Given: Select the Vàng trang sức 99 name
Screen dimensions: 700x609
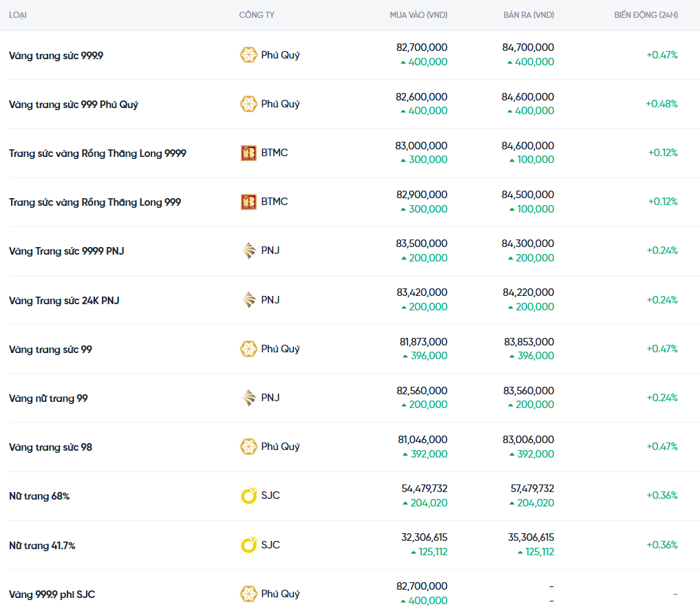Looking at the screenshot, I should pos(50,350).
